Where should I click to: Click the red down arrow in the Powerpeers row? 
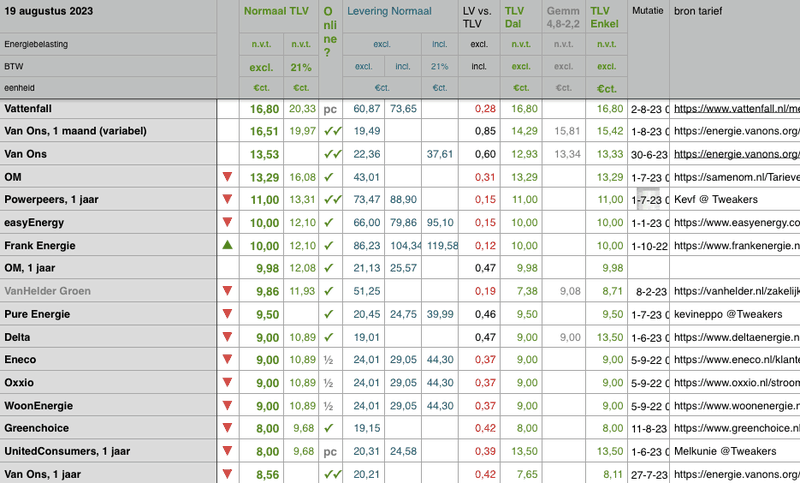(228, 200)
